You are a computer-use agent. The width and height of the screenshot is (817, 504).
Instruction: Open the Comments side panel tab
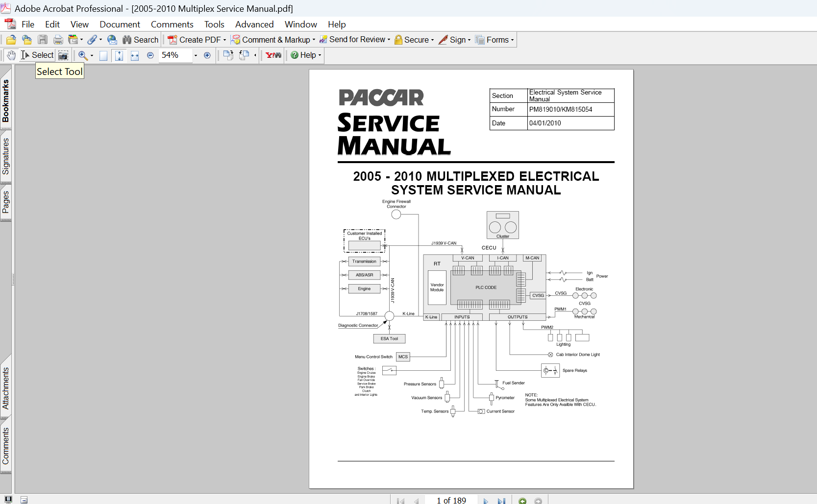(6, 446)
